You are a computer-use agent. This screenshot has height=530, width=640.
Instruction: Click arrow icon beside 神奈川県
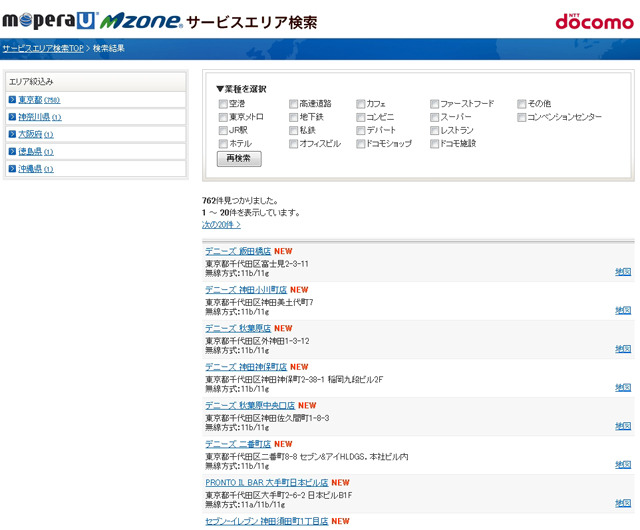pyautogui.click(x=12, y=117)
